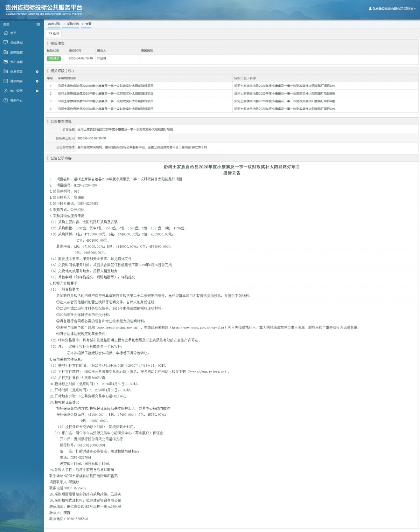This screenshot has width=420, height=532.
Task: Click the monitor icon for 系统通知
Action: point(6,42)
